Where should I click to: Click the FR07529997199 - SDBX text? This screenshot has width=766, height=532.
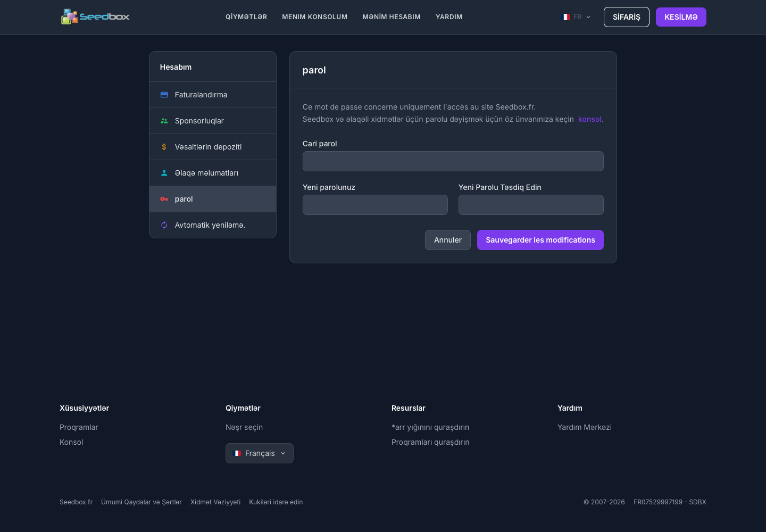point(670,502)
